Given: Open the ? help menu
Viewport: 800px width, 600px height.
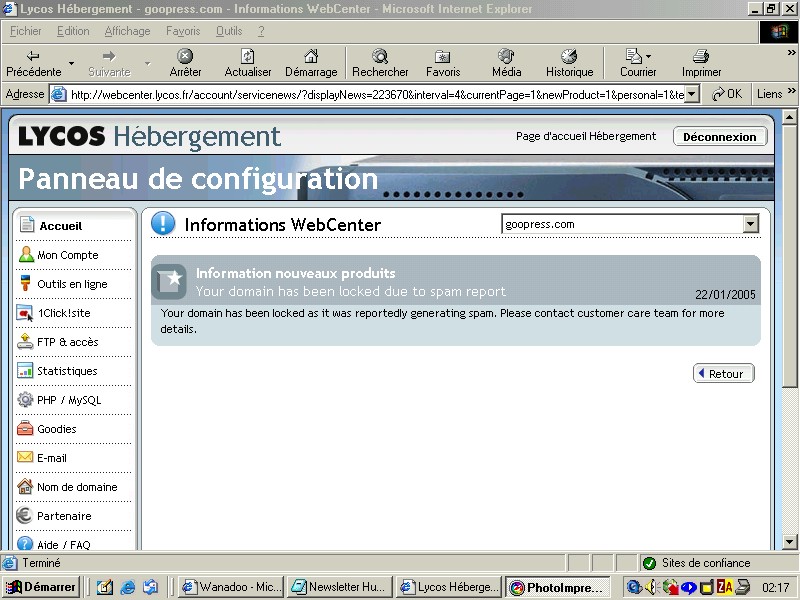Looking at the screenshot, I should [261, 31].
